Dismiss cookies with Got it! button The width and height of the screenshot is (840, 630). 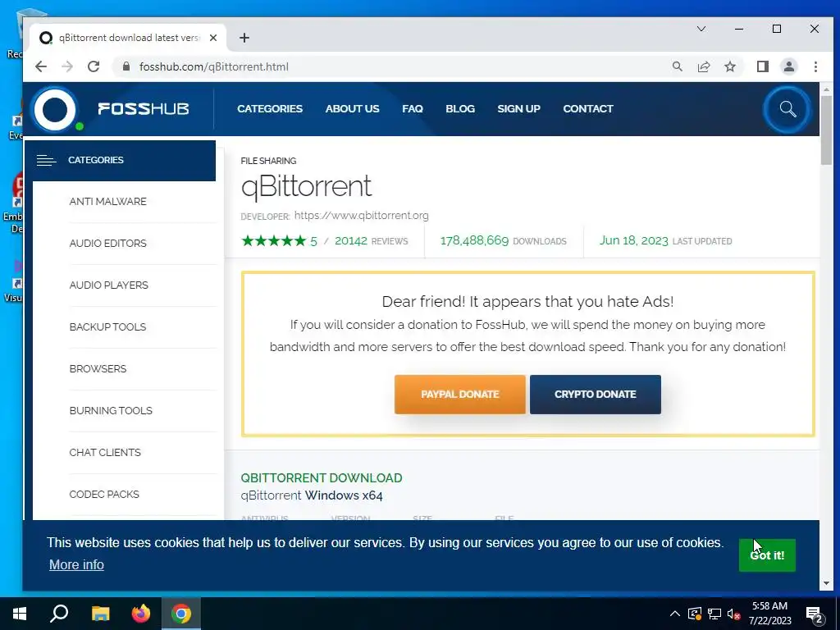[767, 555]
